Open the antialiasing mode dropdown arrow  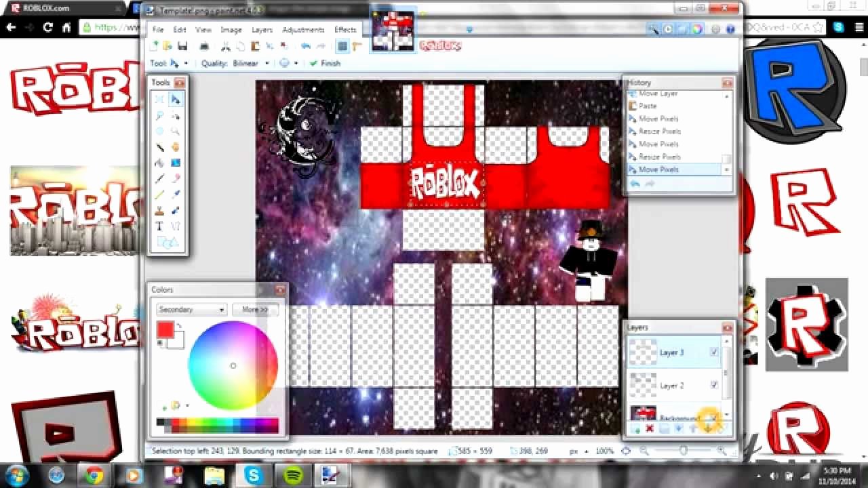[x=296, y=63]
